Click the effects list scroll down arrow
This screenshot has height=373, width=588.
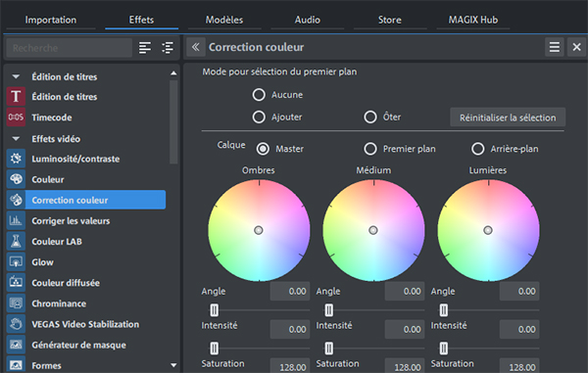pos(173,365)
